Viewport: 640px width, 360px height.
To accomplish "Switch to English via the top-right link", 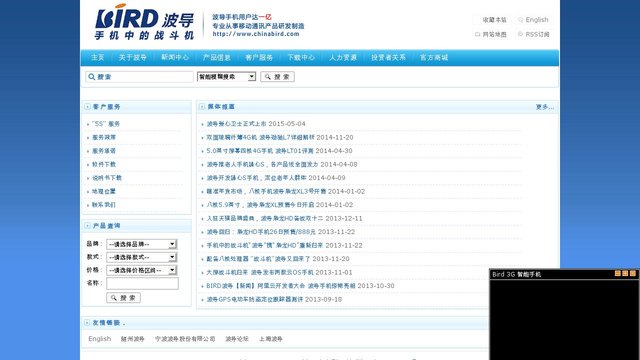I will (536, 20).
